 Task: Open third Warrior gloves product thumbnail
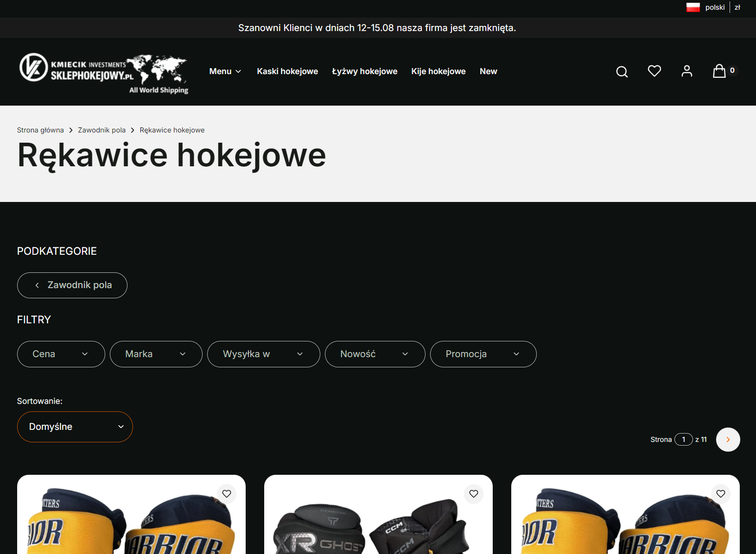(625, 515)
